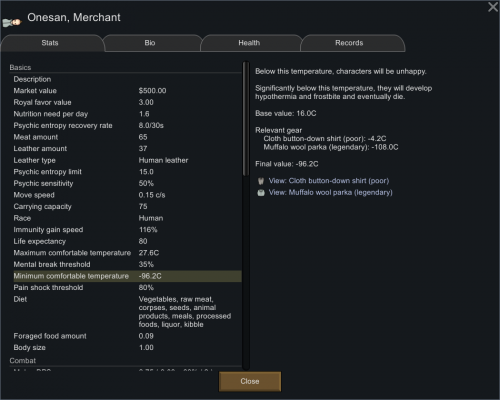500x400 pixels.
Task: Close the info dialog with the X
Action: [493, 7]
